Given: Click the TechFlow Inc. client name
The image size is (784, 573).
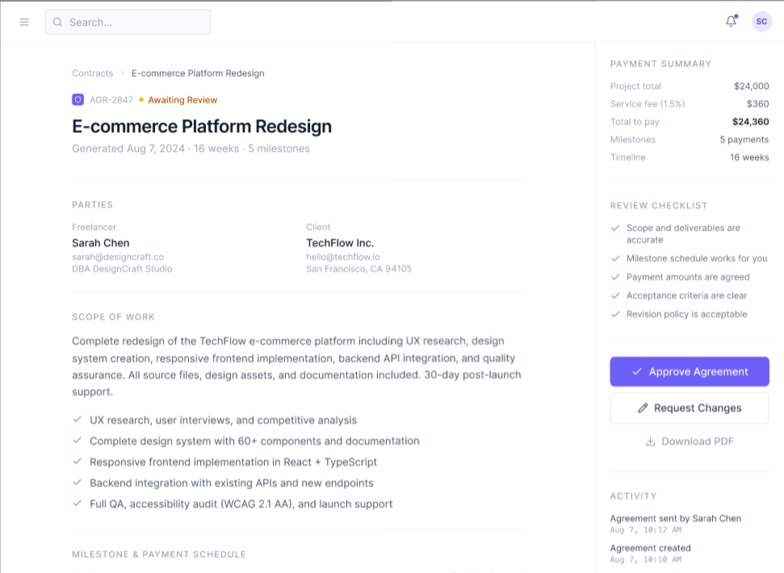Looking at the screenshot, I should 340,243.
